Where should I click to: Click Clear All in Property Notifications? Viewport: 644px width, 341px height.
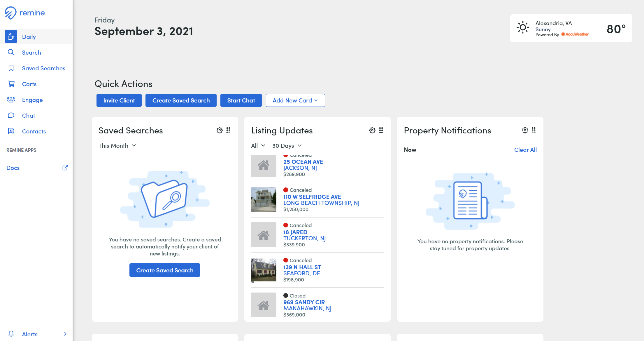click(525, 149)
